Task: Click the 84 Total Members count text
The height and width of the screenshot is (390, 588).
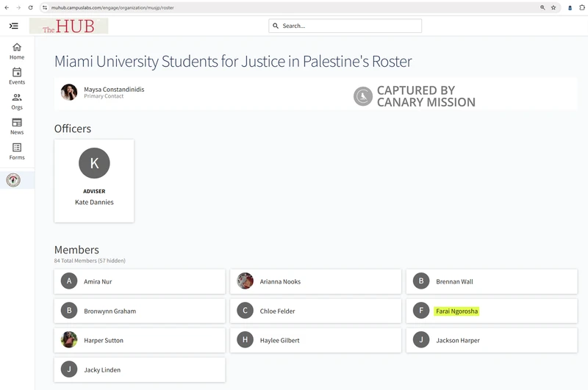Action: [x=90, y=261]
